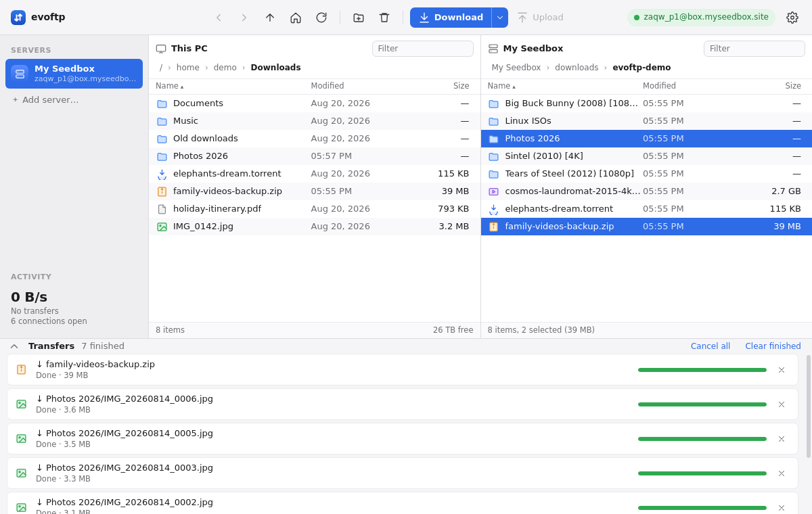
Task: Click the holiday-itinerary.pdf document icon
Action: coord(162,209)
